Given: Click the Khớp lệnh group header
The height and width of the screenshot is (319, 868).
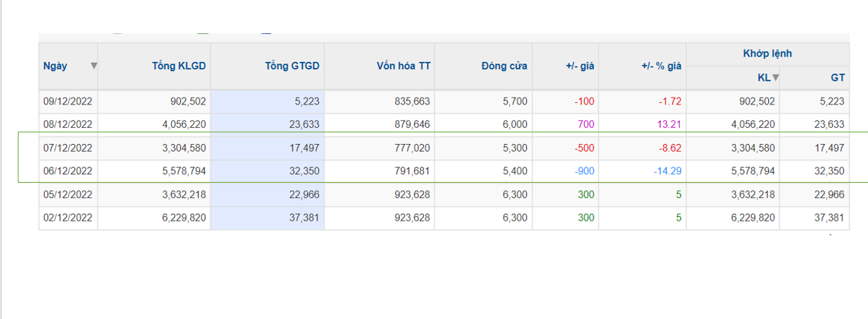Looking at the screenshot, I should click(x=767, y=53).
